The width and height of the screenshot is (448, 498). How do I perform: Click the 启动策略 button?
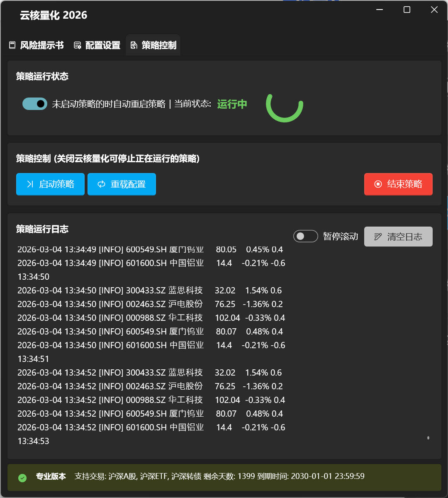50,184
